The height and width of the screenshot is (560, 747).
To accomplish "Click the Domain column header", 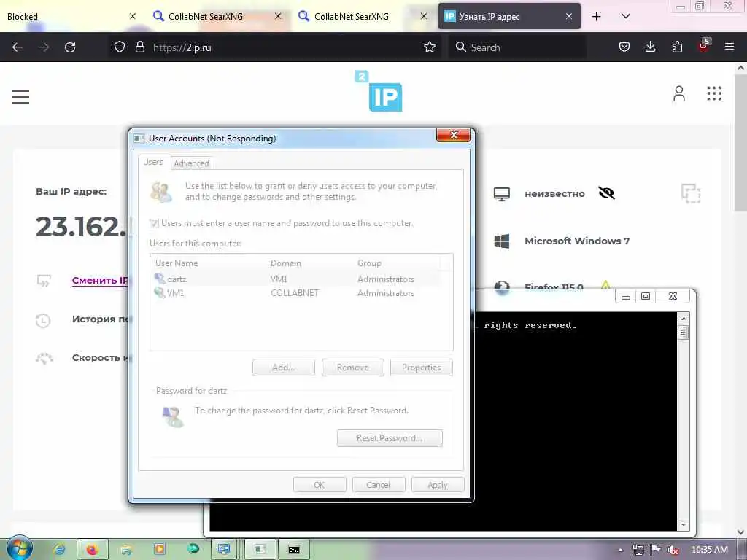I will 311,262.
